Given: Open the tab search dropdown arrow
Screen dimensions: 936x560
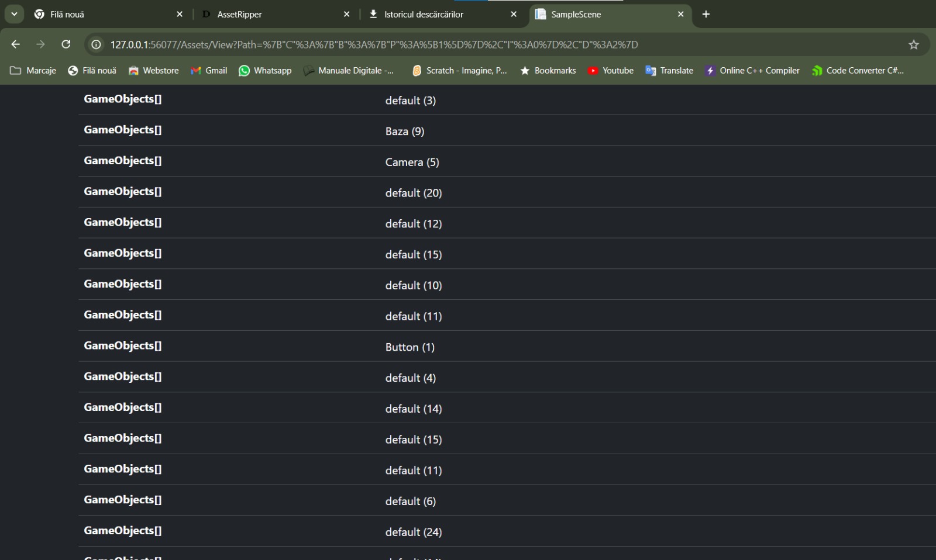Looking at the screenshot, I should tap(14, 14).
